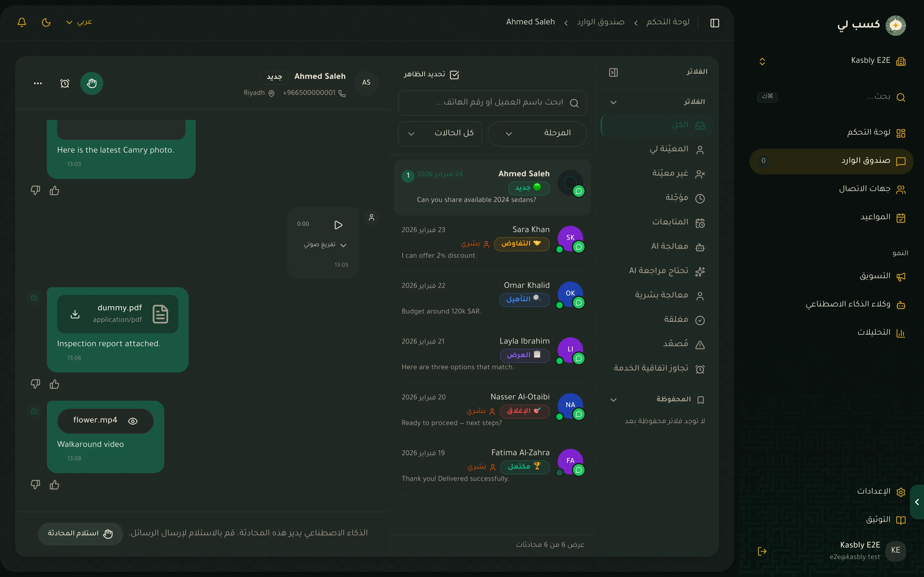Click the استلام المحادثة takeover button
This screenshot has width=924, height=577.
80,533
